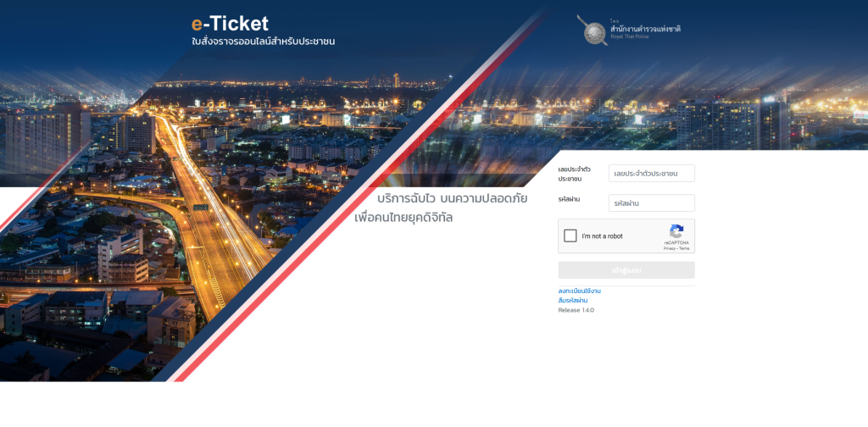
Task: Focus the รหัสผ่าน password field
Action: pos(652,203)
